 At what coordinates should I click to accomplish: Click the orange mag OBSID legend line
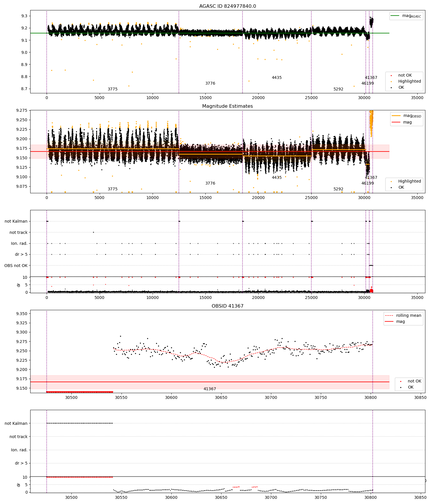pos(396,115)
